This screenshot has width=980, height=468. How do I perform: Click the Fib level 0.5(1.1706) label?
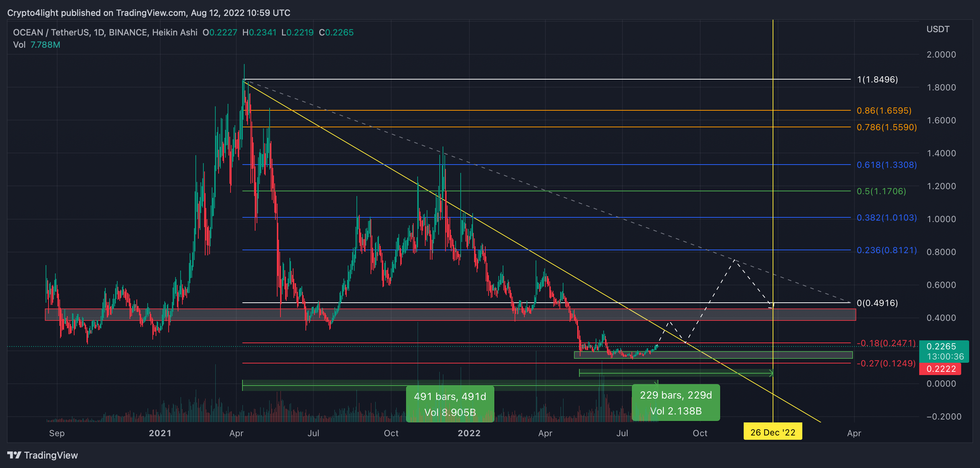(882, 191)
